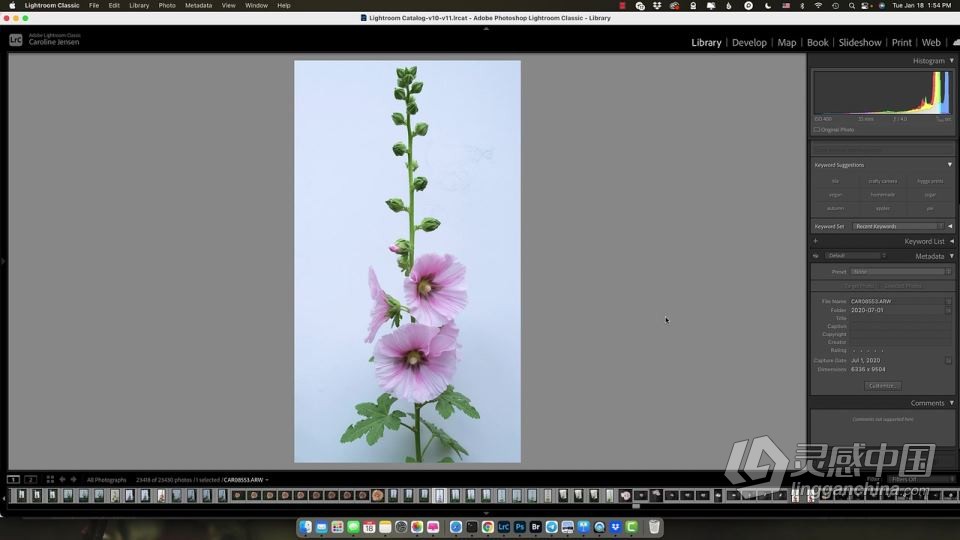The height and width of the screenshot is (540, 960).
Task: Open Trash in the Dock
Action: (654, 527)
